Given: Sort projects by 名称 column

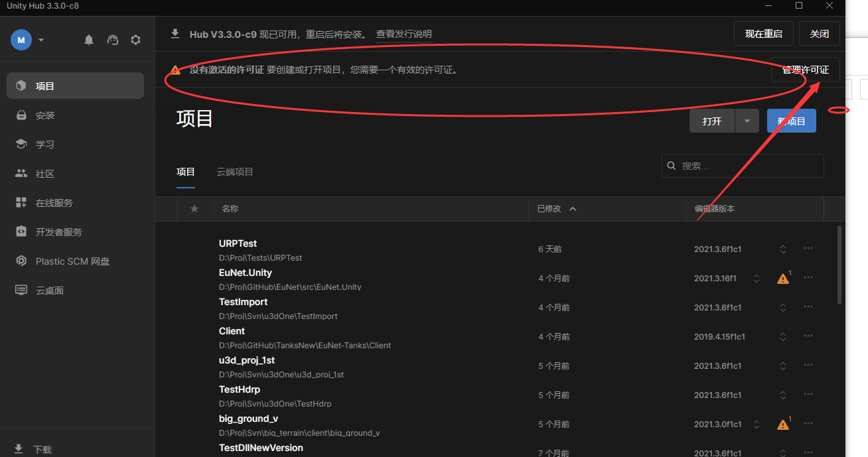Looking at the screenshot, I should [x=230, y=208].
